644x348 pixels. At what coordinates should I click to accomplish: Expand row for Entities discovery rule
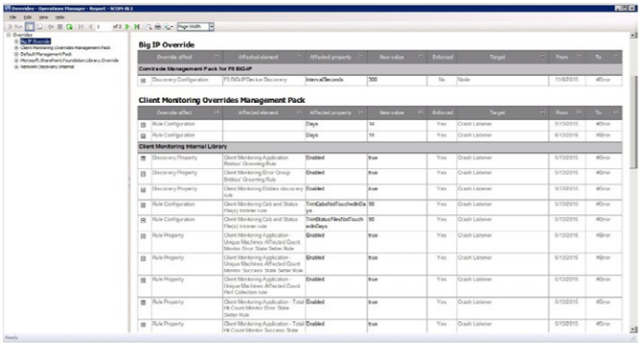[143, 190]
